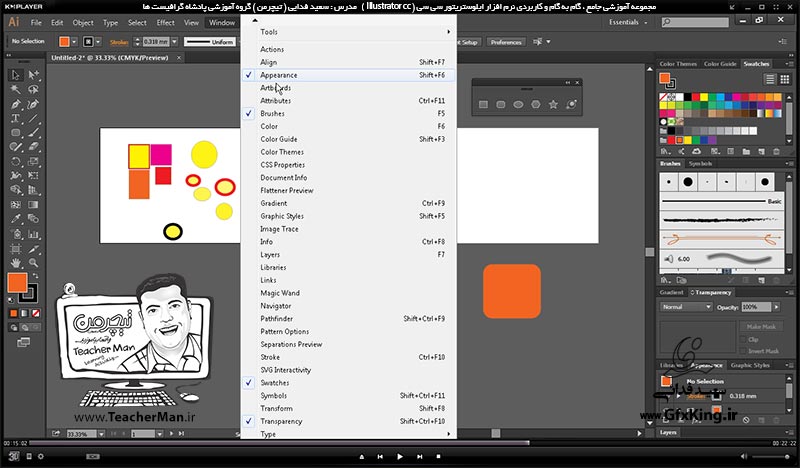Select the Eyedropper tool
800x468 pixels.
pyautogui.click(x=16, y=219)
